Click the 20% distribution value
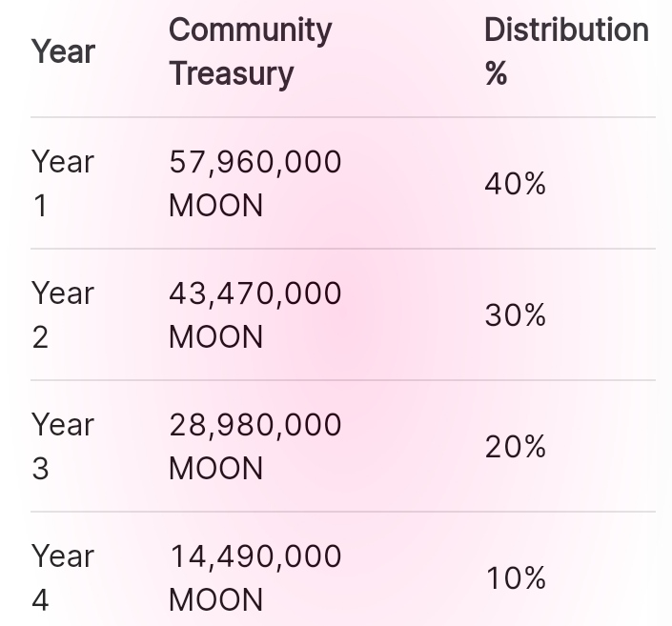This screenshot has height=626, width=672. click(x=515, y=447)
